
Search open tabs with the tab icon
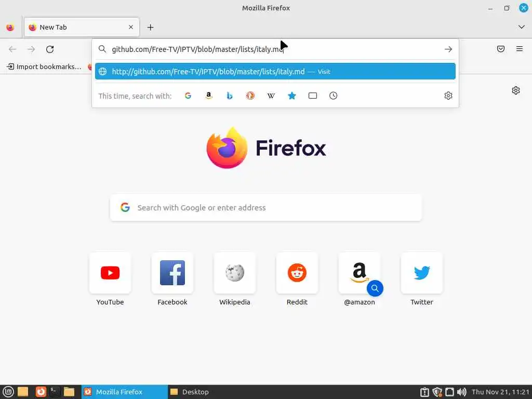click(312, 96)
